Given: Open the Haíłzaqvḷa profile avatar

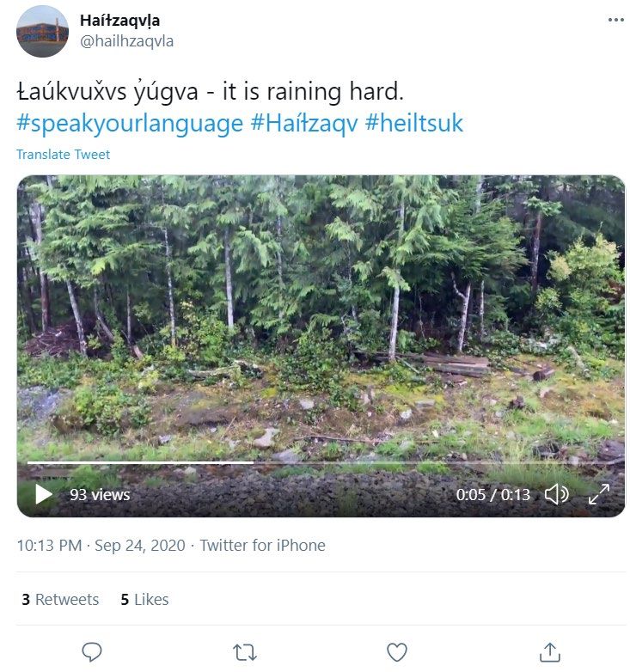Looking at the screenshot, I should point(42,31).
